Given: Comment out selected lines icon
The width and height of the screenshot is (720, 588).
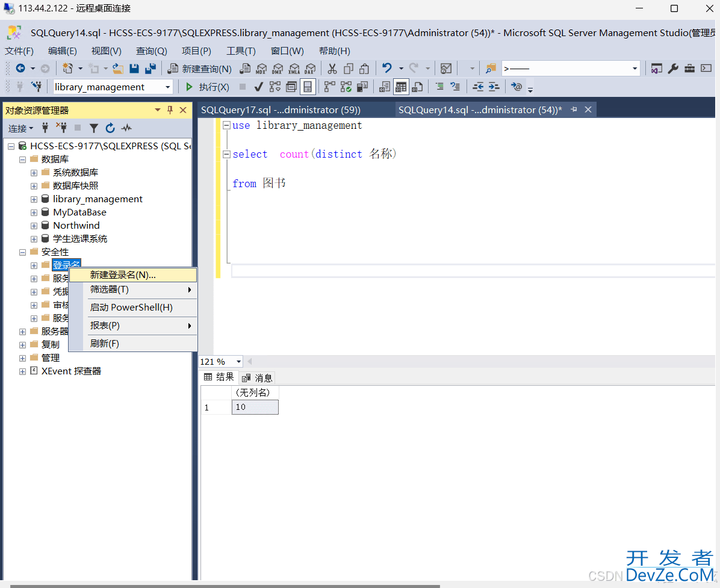Looking at the screenshot, I should [439, 87].
